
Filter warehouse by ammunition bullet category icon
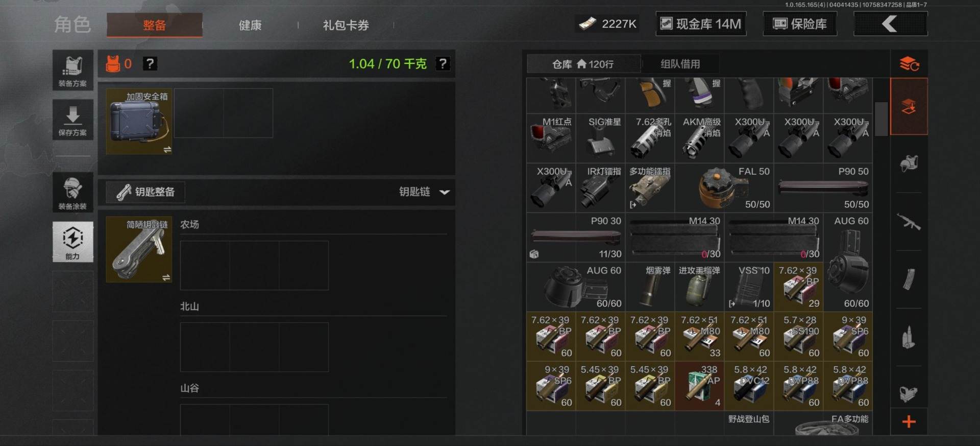[909, 337]
